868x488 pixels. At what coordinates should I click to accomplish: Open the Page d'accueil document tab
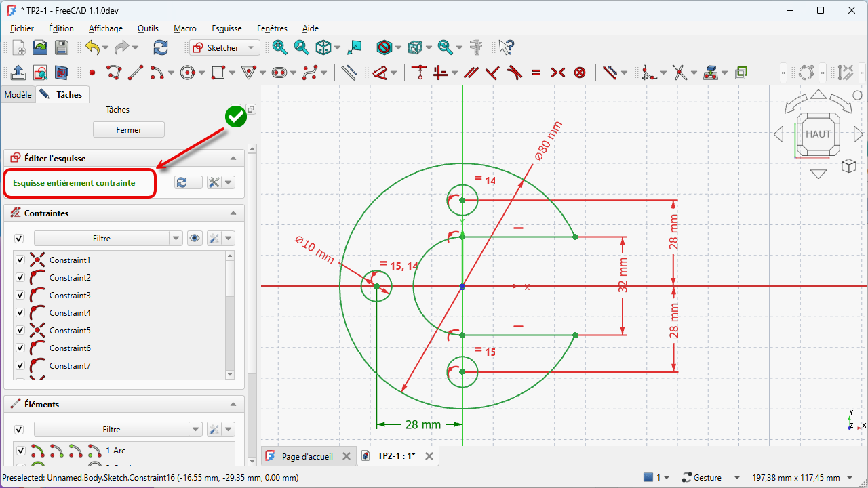pyautogui.click(x=307, y=456)
